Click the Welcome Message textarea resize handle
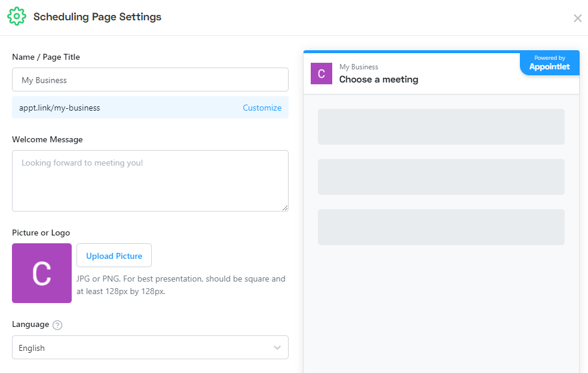The width and height of the screenshot is (588, 373). coord(285,208)
